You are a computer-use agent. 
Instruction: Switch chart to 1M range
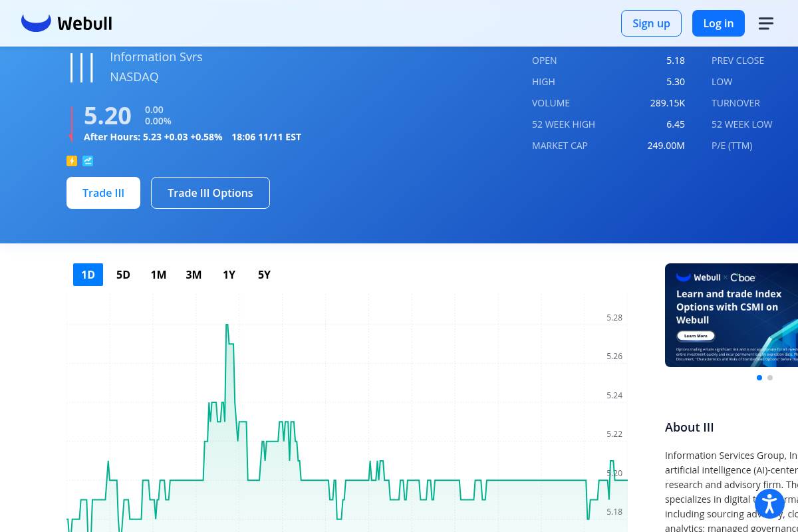158,275
